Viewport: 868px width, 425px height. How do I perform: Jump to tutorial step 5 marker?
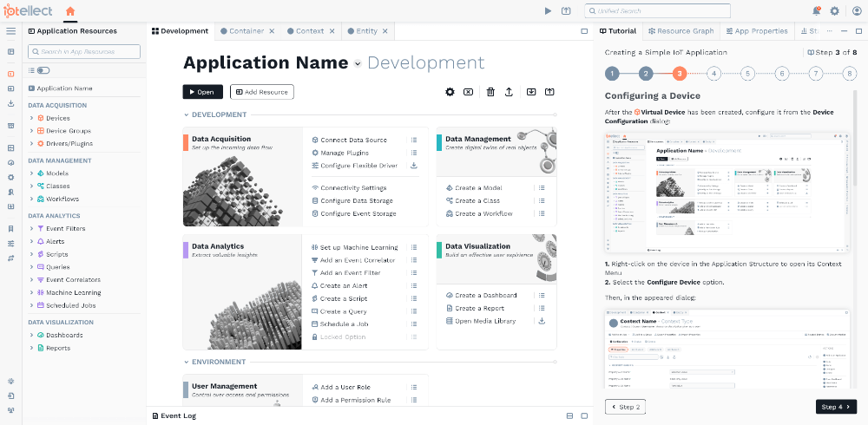[747, 74]
